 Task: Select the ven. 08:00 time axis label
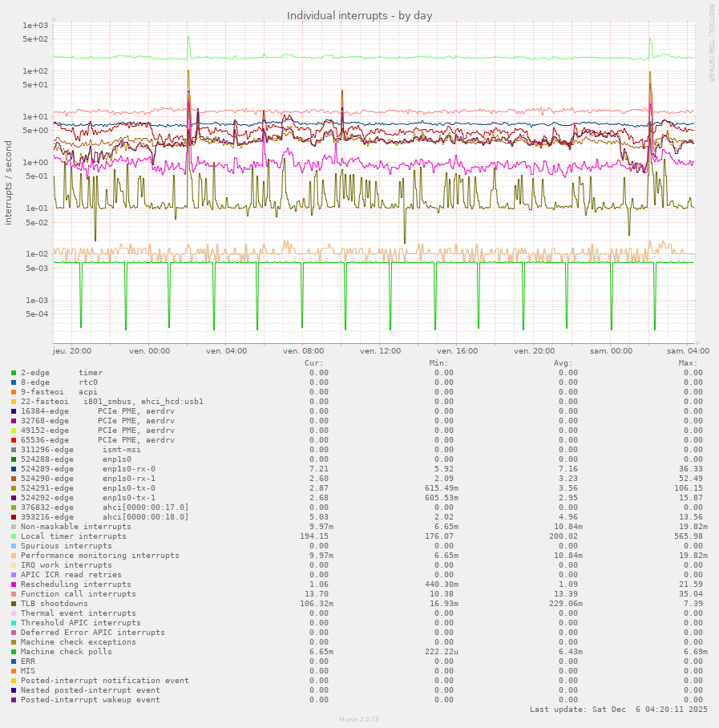303,351
